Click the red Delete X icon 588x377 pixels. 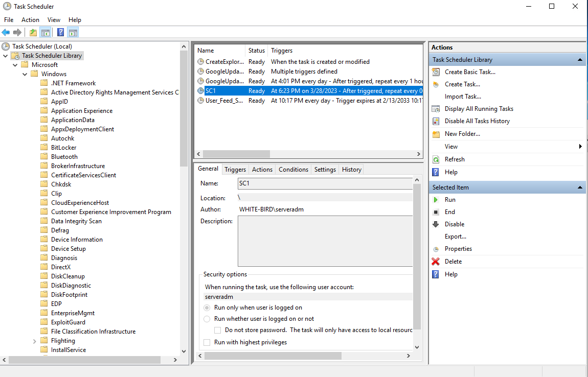436,262
